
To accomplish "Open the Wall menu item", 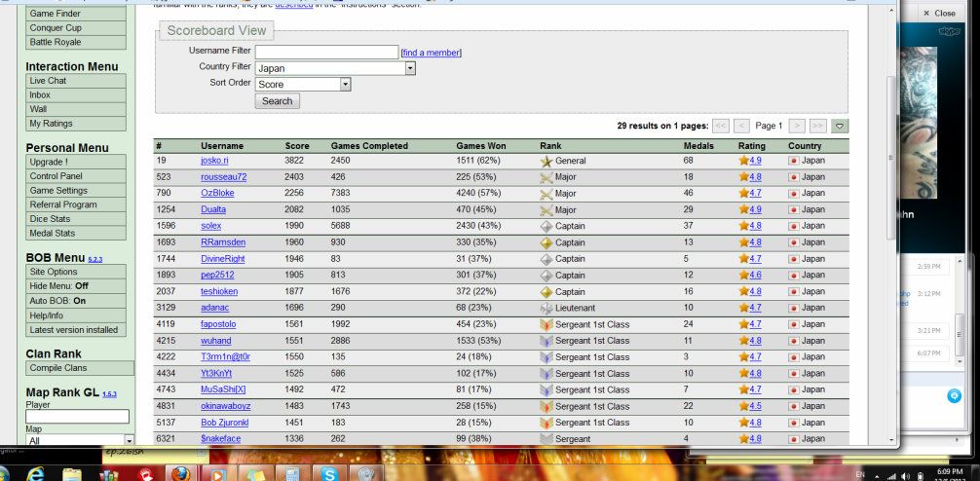I will click(x=76, y=109).
